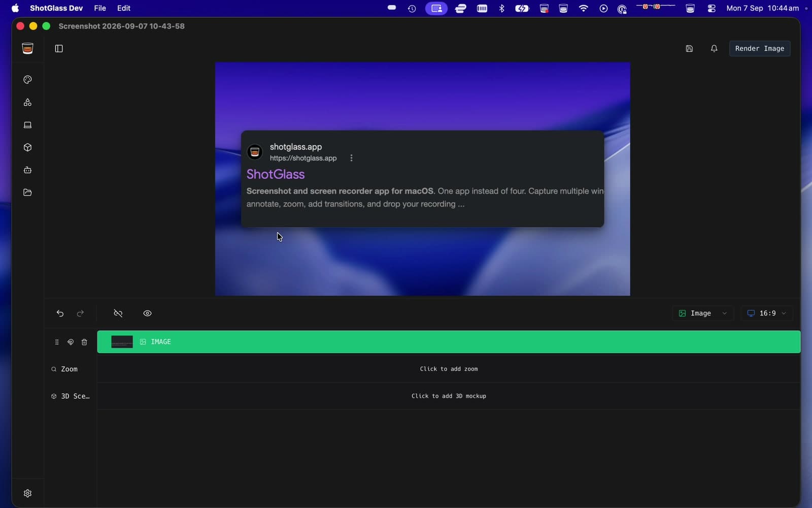Toggle the magnet snap icon on IMAGE track
Viewport: 812px width, 508px height.
(x=71, y=342)
